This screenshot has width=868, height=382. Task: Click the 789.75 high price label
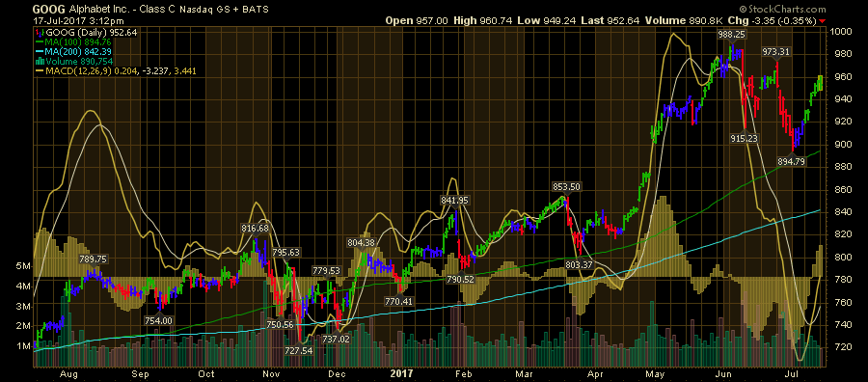(x=94, y=259)
